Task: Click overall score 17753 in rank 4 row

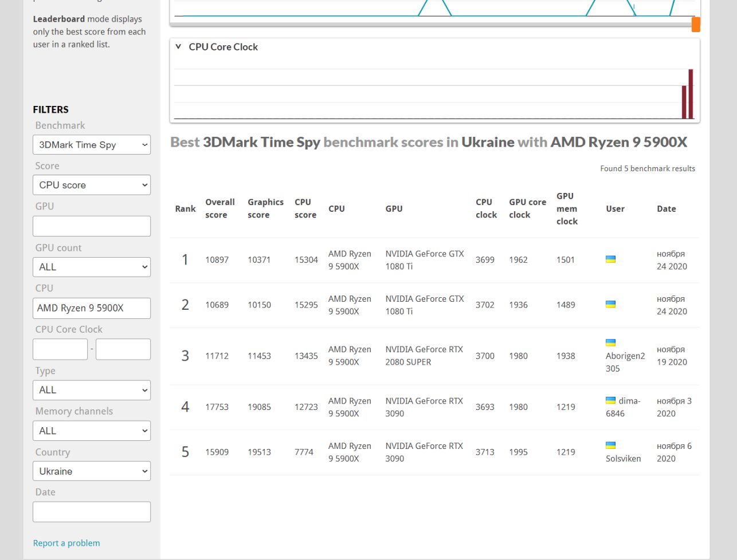Action: tap(217, 407)
